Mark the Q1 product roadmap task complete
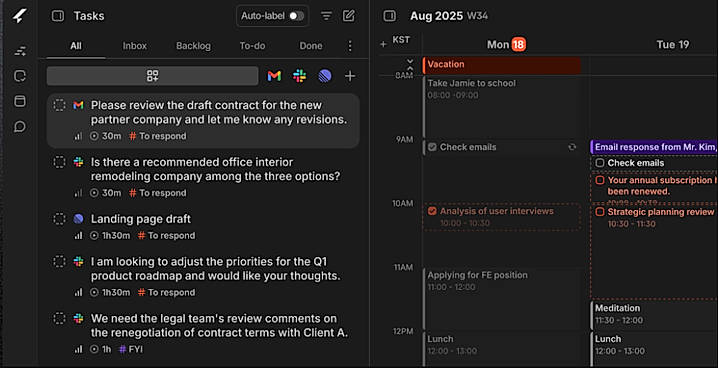This screenshot has height=368, width=718. coord(60,262)
